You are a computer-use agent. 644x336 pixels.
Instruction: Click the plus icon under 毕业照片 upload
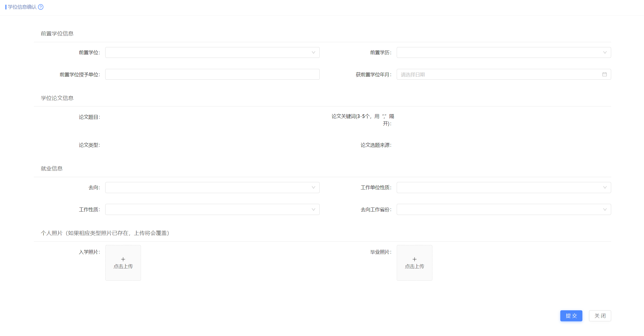[x=414, y=259]
